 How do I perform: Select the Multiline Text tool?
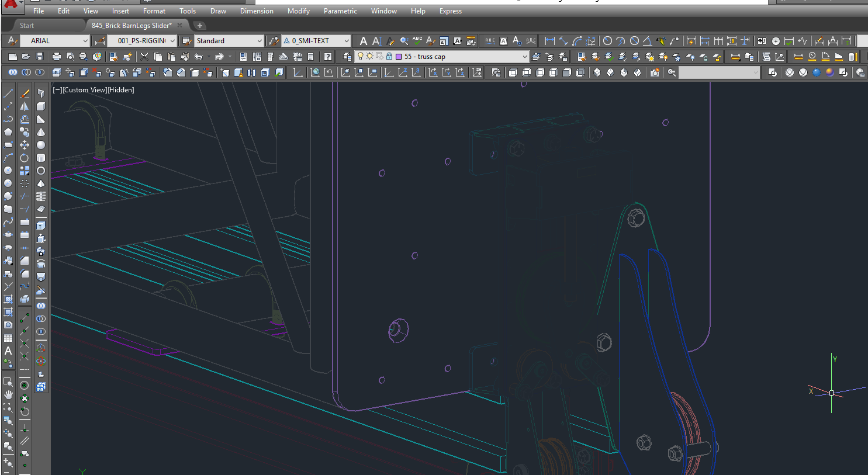tap(8, 351)
